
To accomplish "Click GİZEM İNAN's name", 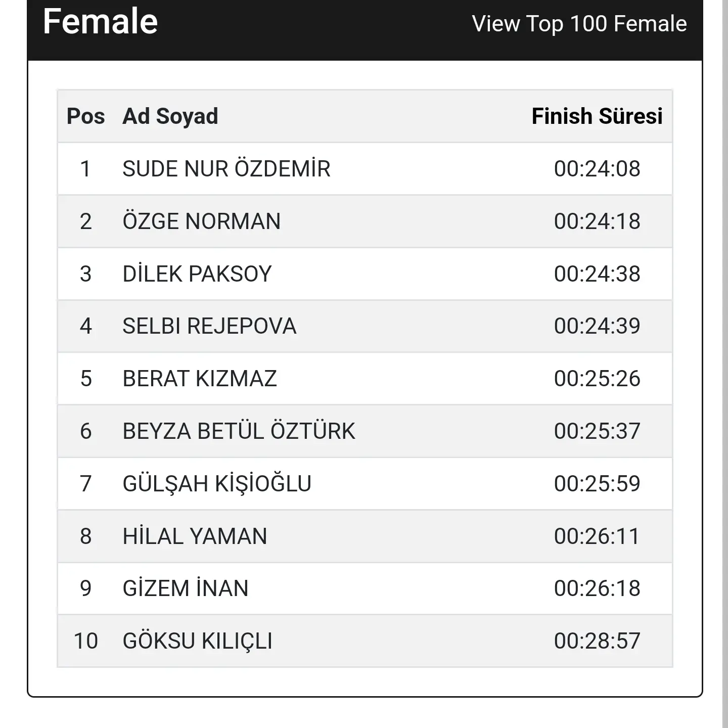I will click(x=186, y=588).
